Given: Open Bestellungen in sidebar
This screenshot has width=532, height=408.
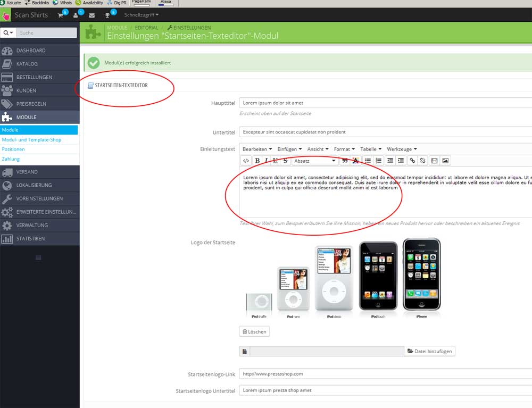Looking at the screenshot, I should tap(40, 77).
